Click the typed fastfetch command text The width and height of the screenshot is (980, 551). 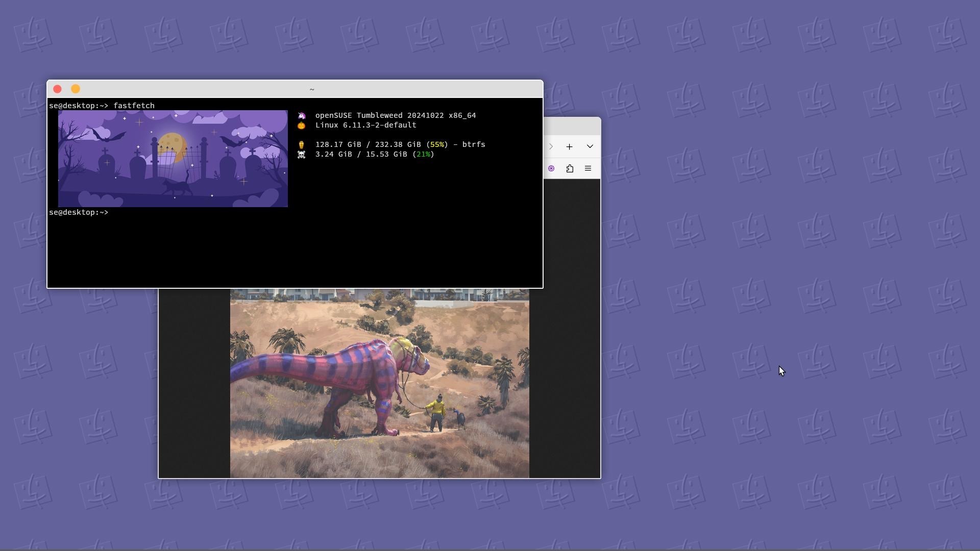pos(134,106)
